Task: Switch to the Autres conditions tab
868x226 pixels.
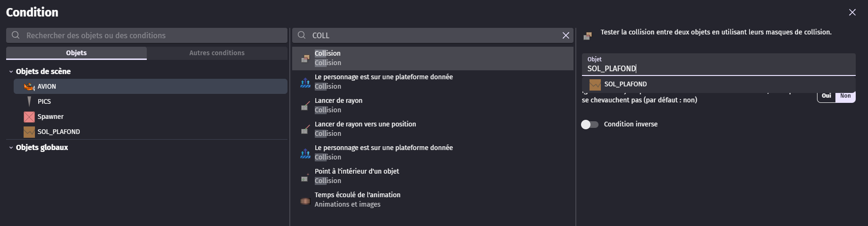Action: coord(217,53)
